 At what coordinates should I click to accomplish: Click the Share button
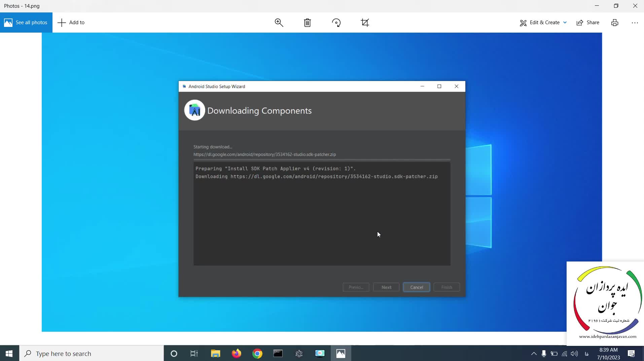[588, 23]
